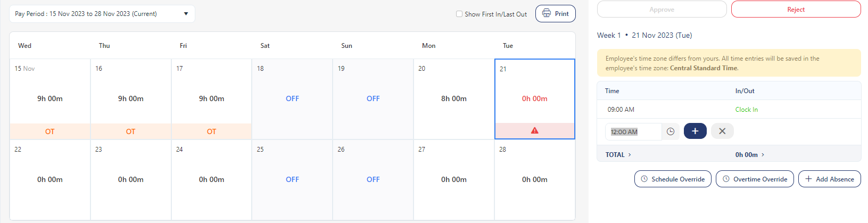Click the OT label under day 16
868x223 pixels.
(131, 131)
